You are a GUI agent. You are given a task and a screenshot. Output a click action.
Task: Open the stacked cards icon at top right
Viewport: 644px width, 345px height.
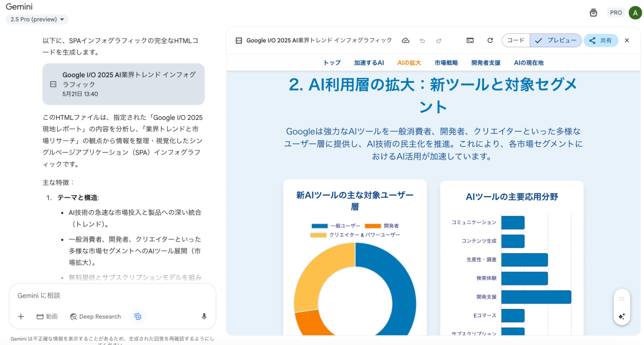(x=593, y=12)
